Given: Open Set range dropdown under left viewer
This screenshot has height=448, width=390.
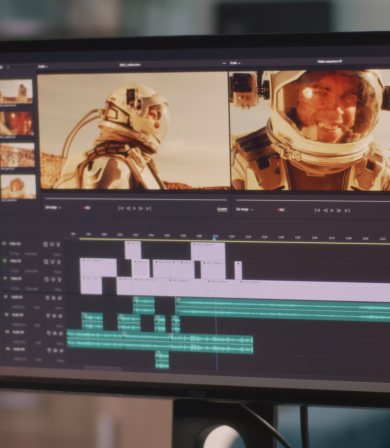Looking at the screenshot, I should pyautogui.click(x=53, y=208).
